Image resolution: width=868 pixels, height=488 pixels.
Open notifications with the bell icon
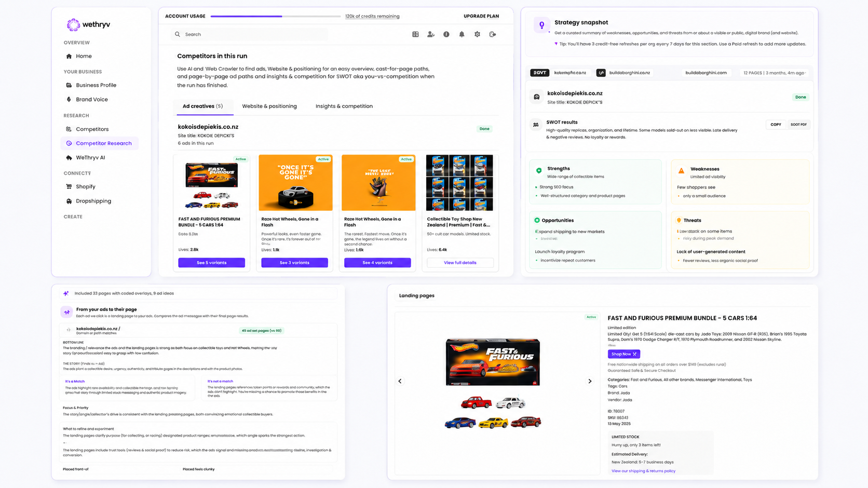click(462, 34)
